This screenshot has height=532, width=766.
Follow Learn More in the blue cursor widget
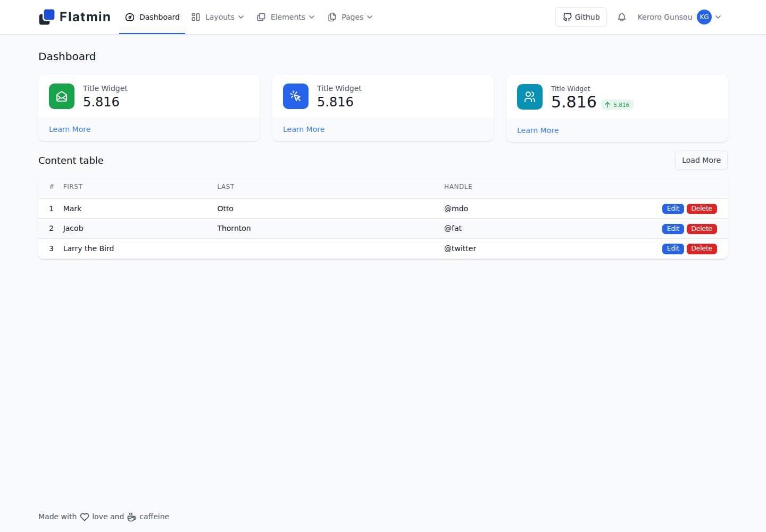tap(304, 129)
